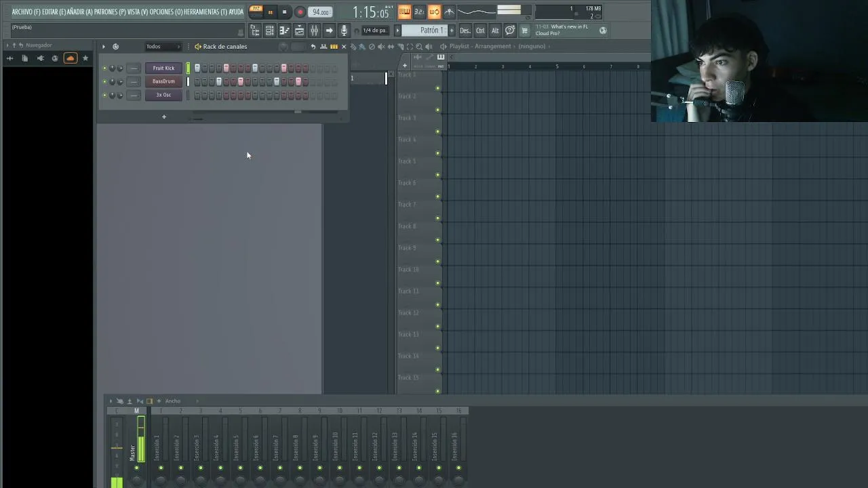Toggle Inserción 1 mixer track enable LED
This screenshot has height=488, width=868.
pos(161,468)
